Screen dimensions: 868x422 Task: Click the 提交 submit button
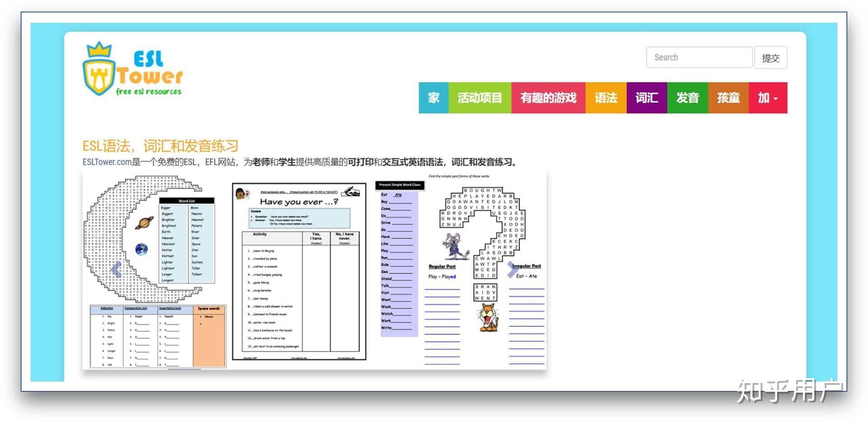tap(771, 57)
